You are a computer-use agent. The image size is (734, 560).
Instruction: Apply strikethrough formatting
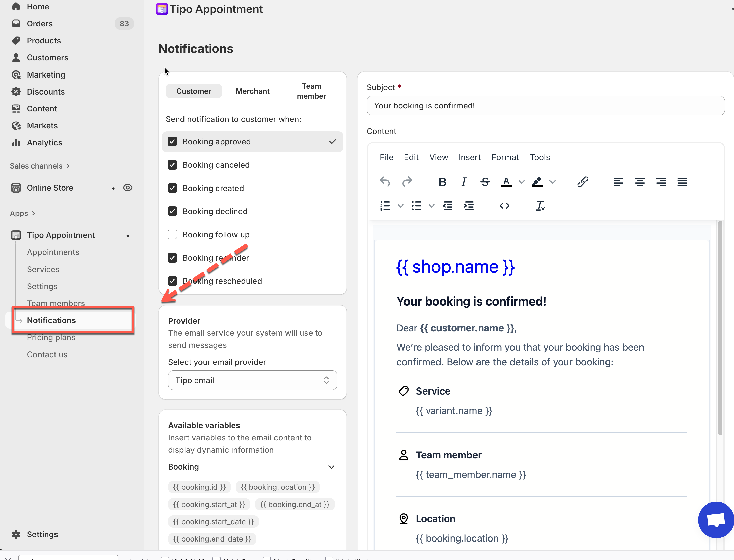coord(485,182)
